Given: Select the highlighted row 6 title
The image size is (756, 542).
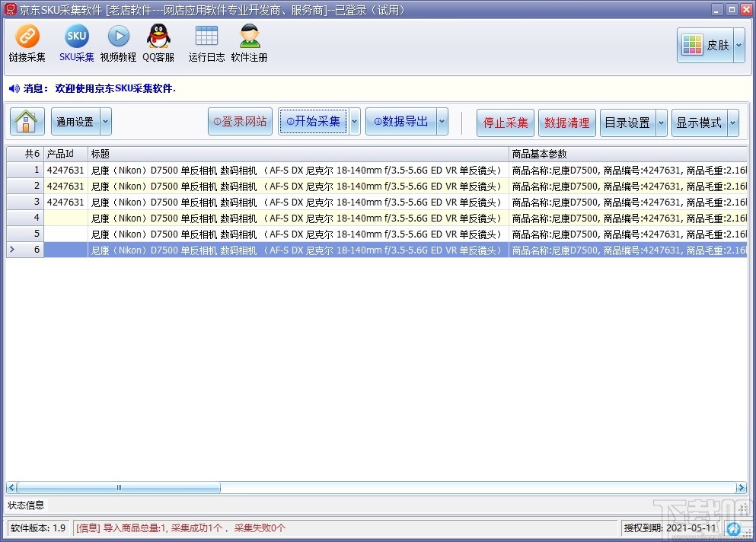Looking at the screenshot, I should point(298,250).
